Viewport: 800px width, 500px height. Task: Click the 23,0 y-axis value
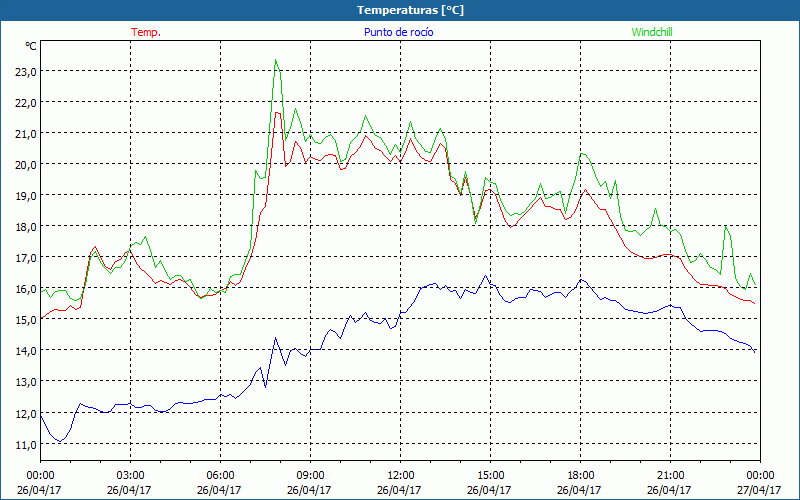pos(26,71)
